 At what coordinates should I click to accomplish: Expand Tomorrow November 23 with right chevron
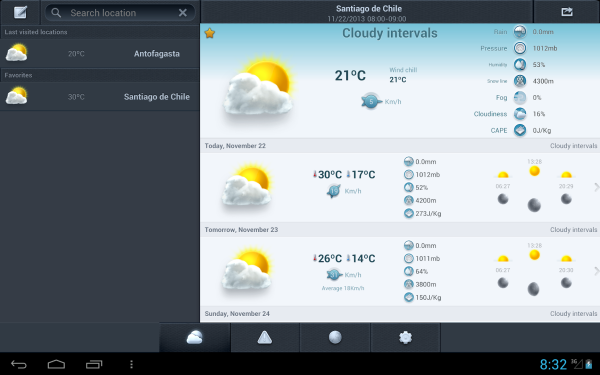[x=596, y=271]
